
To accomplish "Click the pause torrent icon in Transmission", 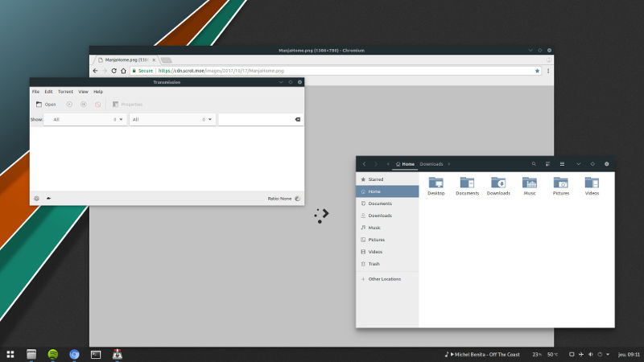I will (84, 105).
